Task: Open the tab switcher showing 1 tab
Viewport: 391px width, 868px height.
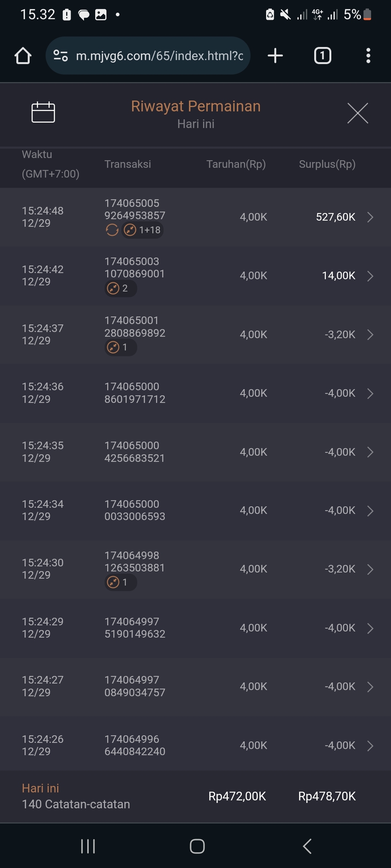Action: 322,56
